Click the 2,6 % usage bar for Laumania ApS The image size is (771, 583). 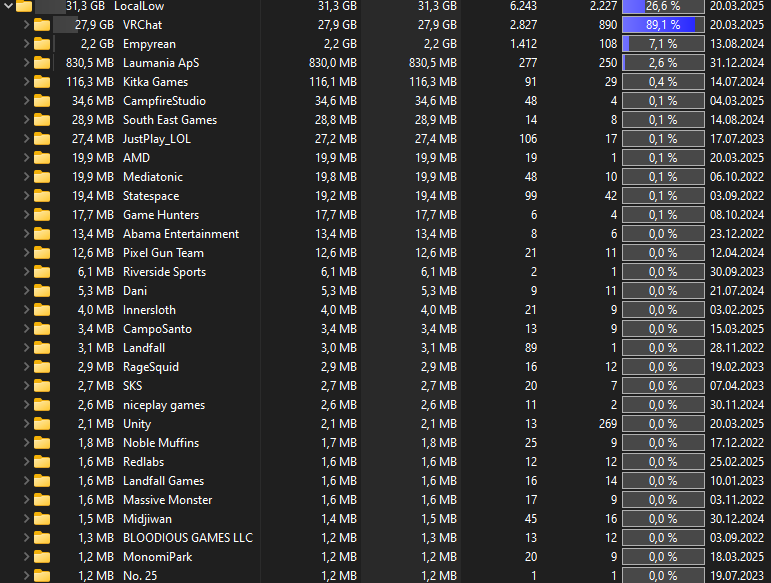click(x=663, y=63)
